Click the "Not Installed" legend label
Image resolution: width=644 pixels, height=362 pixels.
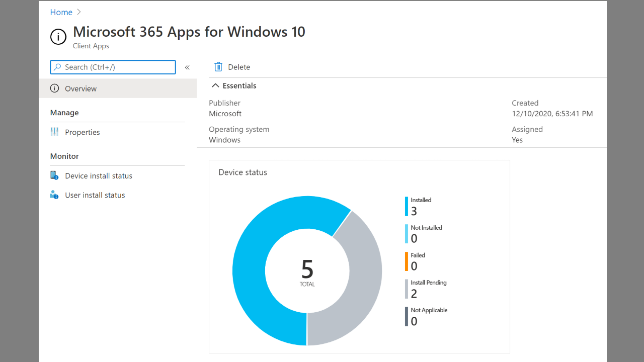coord(427,228)
